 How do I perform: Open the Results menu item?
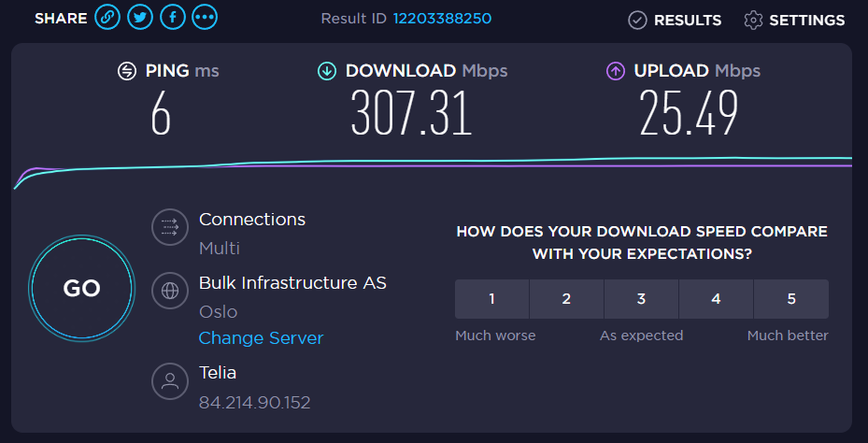pos(687,20)
